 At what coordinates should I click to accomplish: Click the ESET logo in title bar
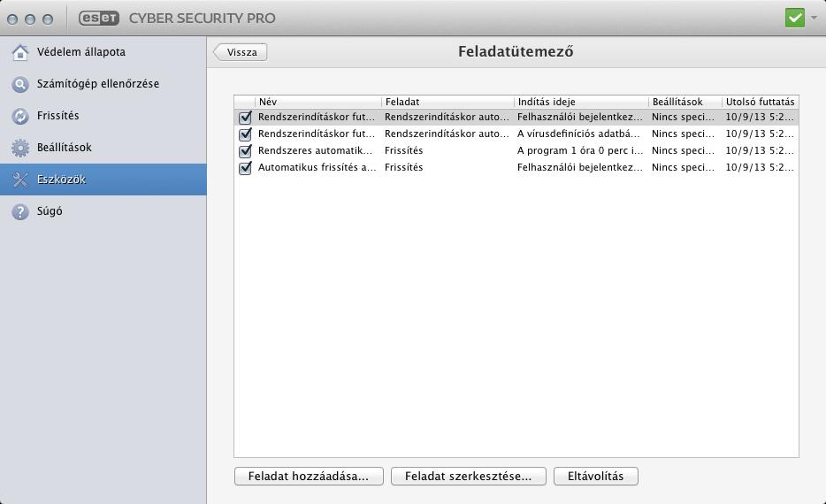(x=99, y=18)
